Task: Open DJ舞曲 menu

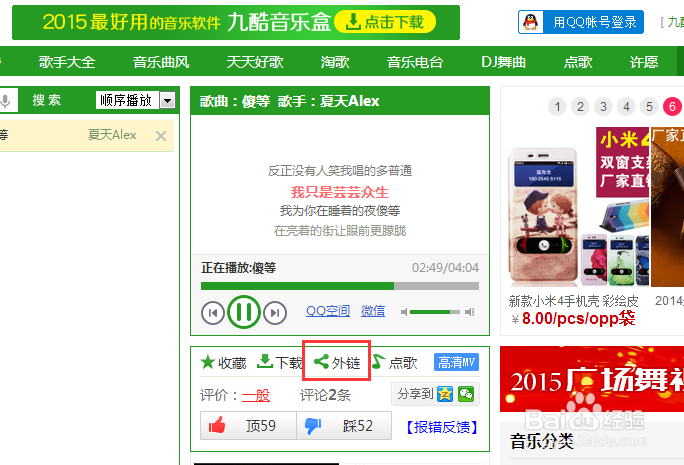Action: [503, 62]
